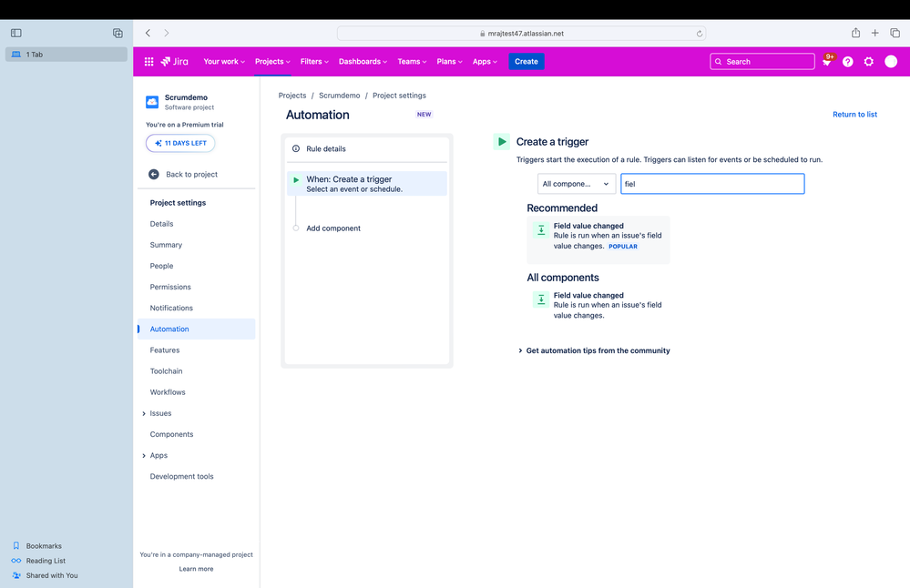
Task: Expand Issues in Project settings sidebar
Action: coord(144,413)
